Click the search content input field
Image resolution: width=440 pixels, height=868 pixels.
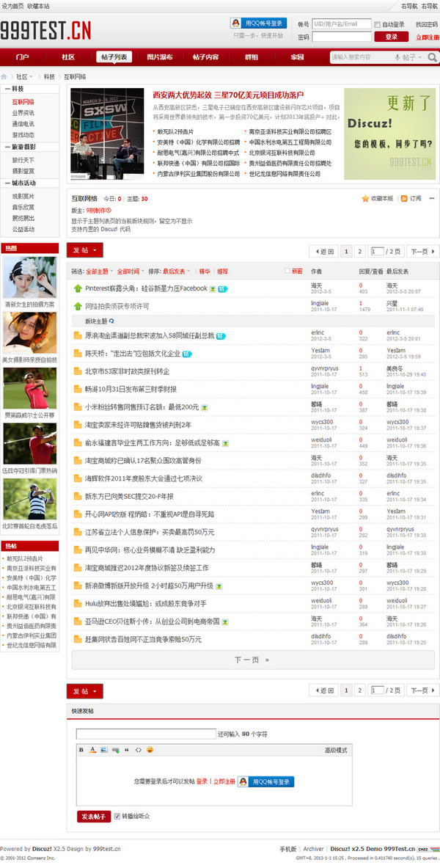tap(362, 57)
